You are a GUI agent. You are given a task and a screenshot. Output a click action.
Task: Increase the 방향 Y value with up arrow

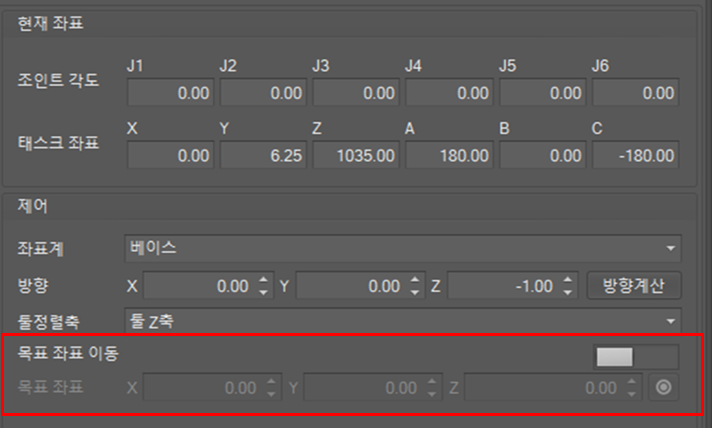tap(415, 280)
